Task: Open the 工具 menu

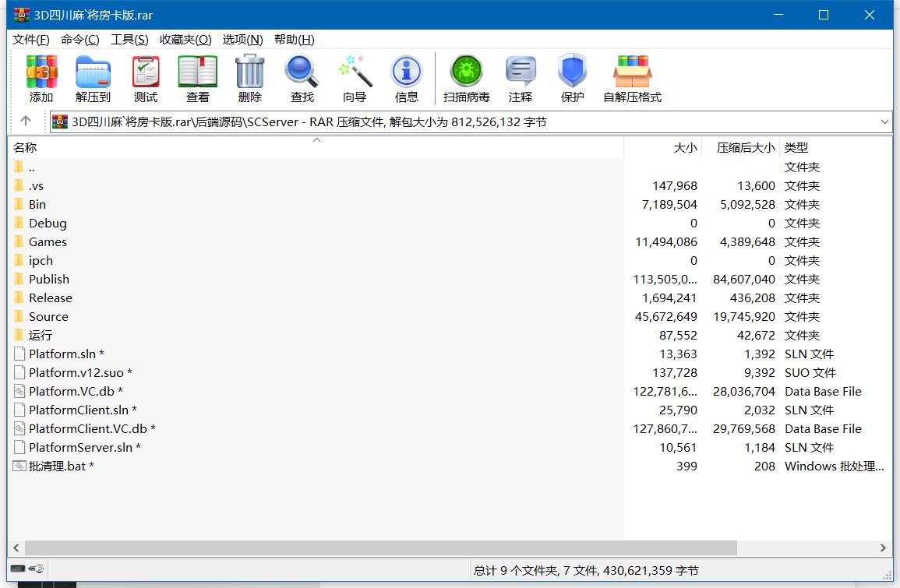Action: (x=129, y=39)
